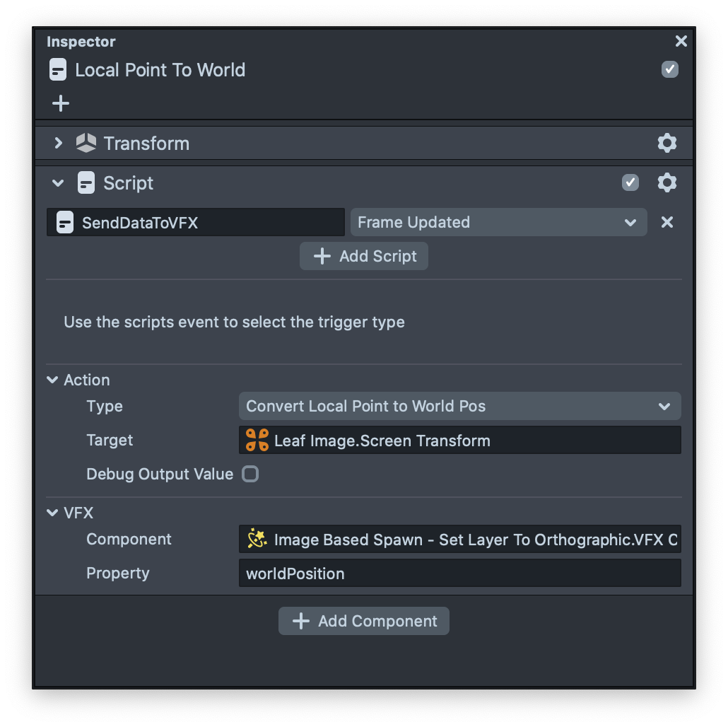Enable the Debug Output Value checkbox
The height and width of the screenshot is (727, 728).
pos(250,474)
